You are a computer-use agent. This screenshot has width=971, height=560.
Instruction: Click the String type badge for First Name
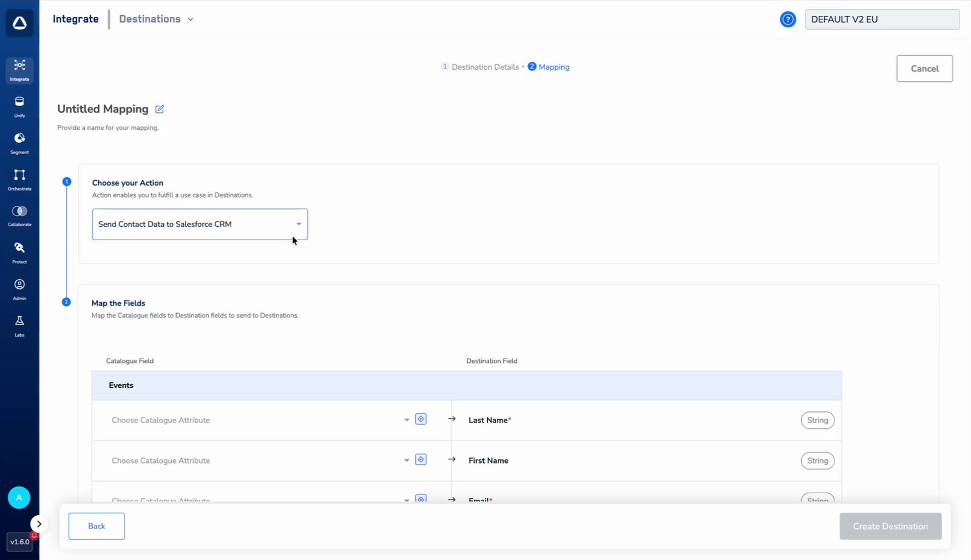tap(817, 460)
